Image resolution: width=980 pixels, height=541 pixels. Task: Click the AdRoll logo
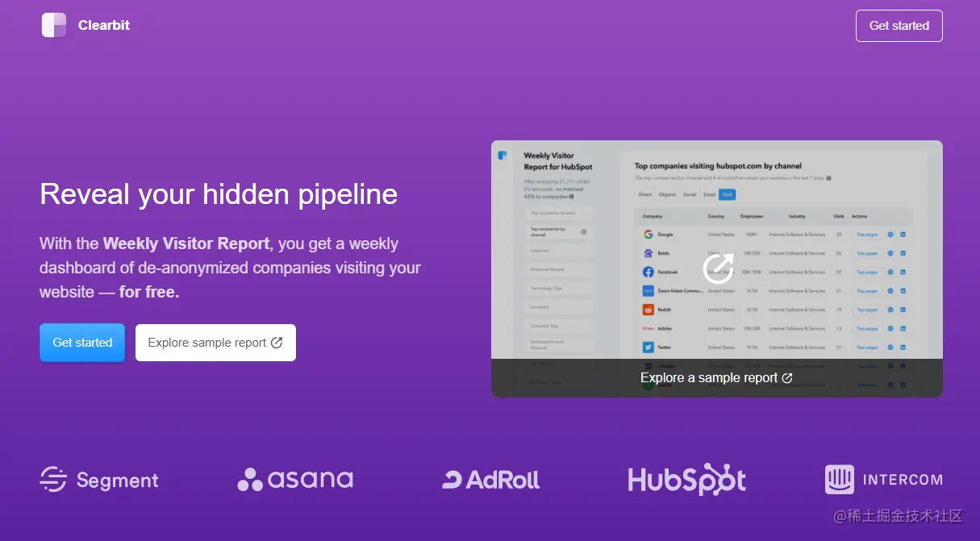(x=490, y=480)
